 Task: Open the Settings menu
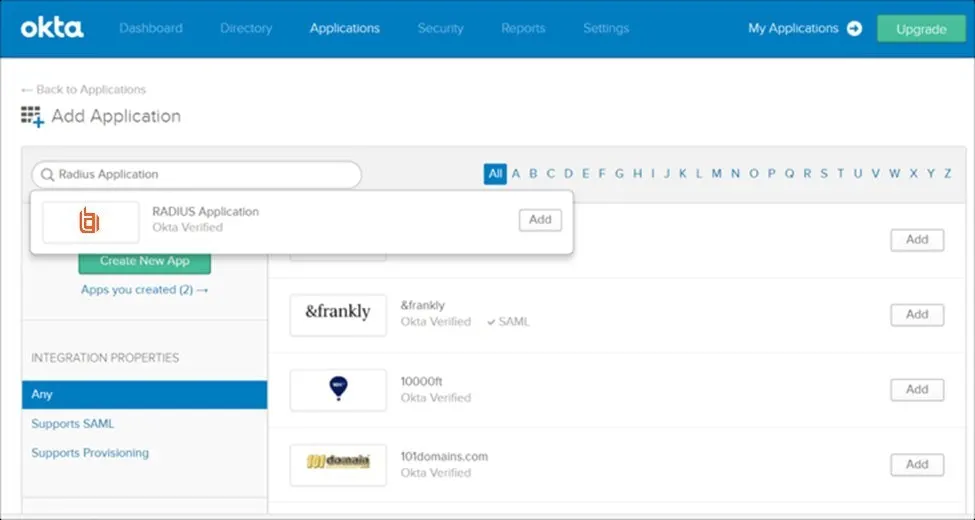[x=606, y=29]
